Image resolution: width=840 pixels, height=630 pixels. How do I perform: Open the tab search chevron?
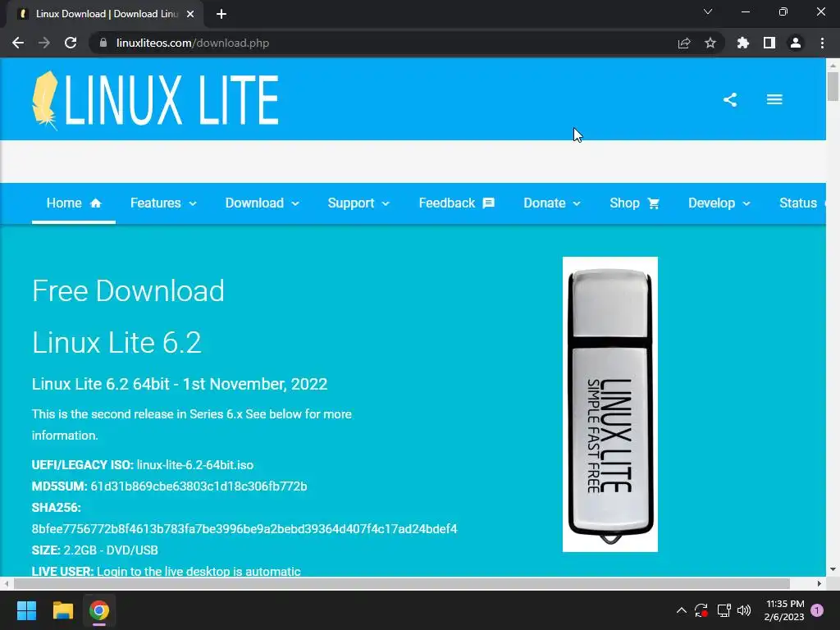708,11
